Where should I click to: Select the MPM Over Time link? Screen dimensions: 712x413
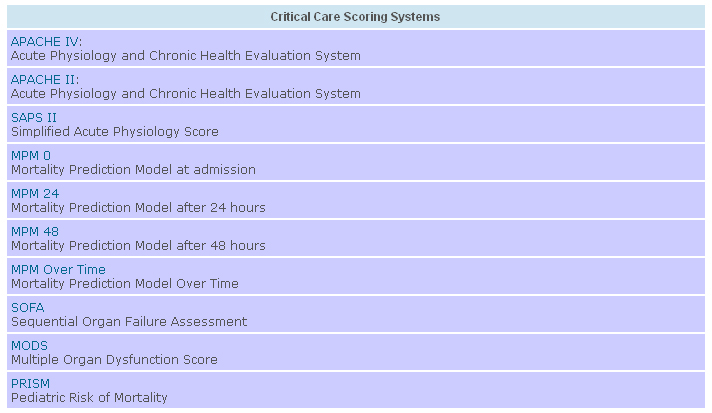pos(58,270)
